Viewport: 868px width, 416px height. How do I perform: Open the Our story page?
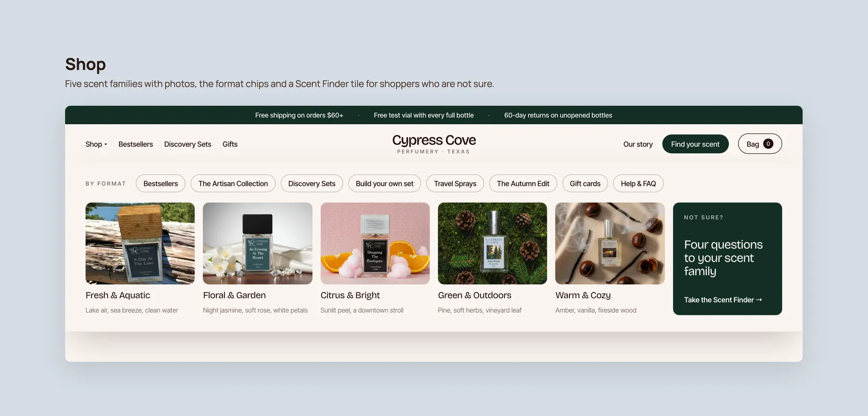point(637,144)
